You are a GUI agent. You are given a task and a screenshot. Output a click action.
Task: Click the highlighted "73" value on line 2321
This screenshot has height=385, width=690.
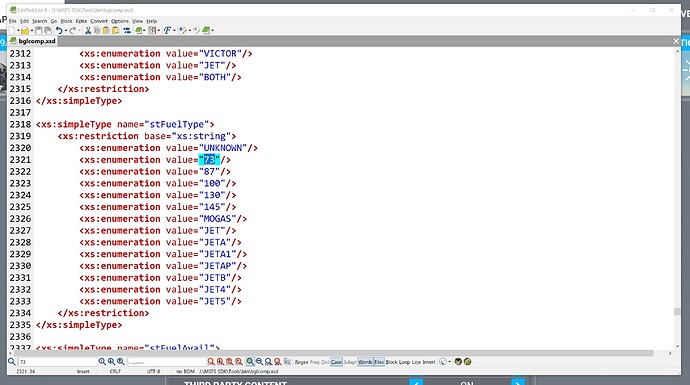click(x=209, y=160)
